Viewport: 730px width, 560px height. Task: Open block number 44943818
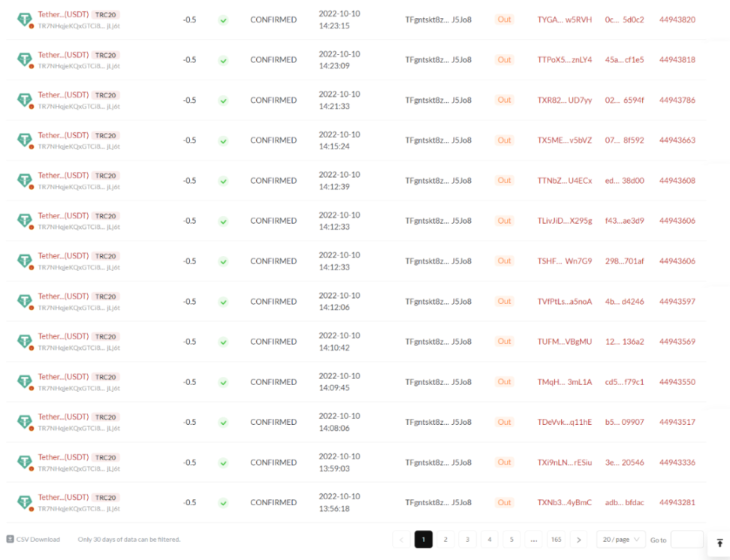pyautogui.click(x=677, y=59)
